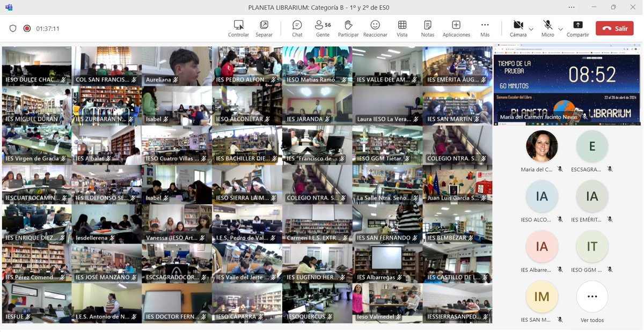Click muted mic icon beside IESO ALCO participant
Image resolution: width=644 pixels, height=332 pixels.
click(560, 219)
